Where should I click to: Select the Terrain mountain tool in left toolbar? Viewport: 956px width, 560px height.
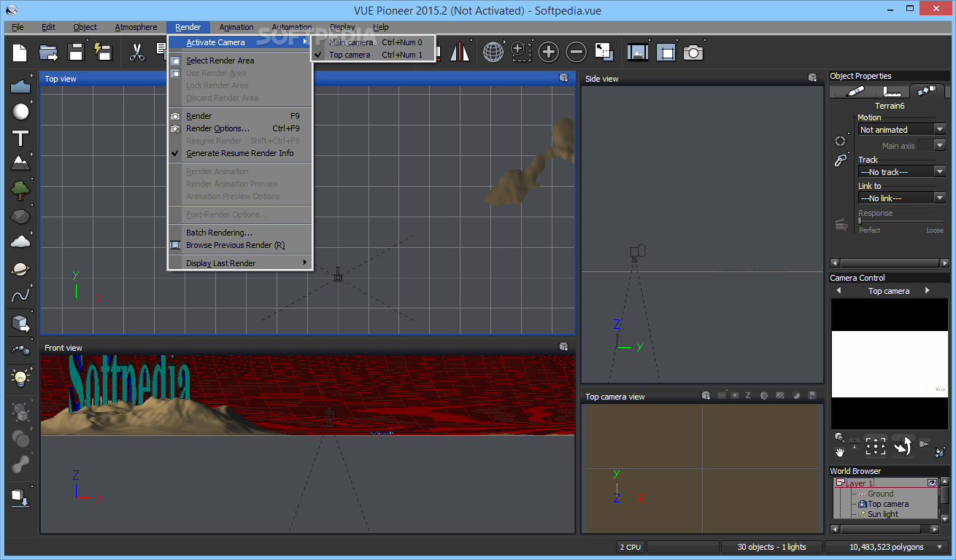coord(20,163)
